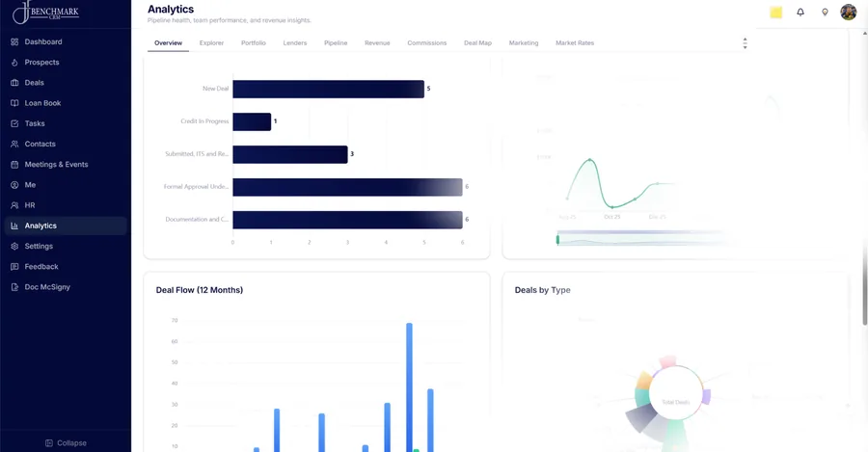Switch to the Market Rates tab
The height and width of the screenshot is (452, 868).
point(575,43)
